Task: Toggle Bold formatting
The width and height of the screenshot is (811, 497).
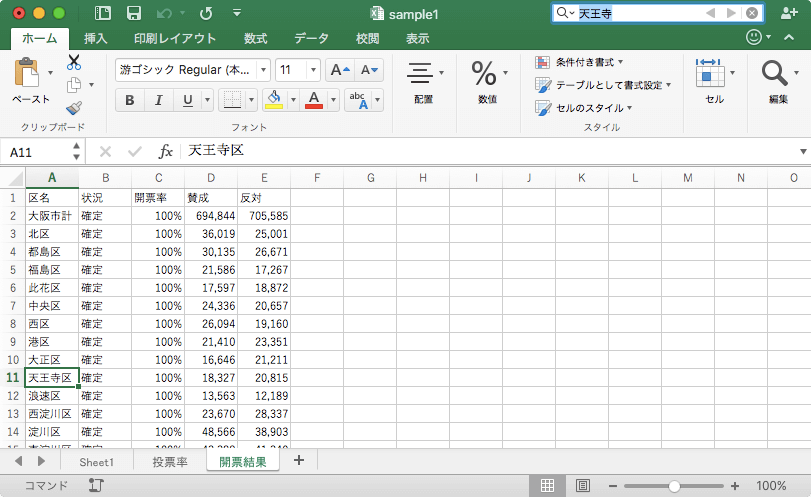Action: click(130, 100)
